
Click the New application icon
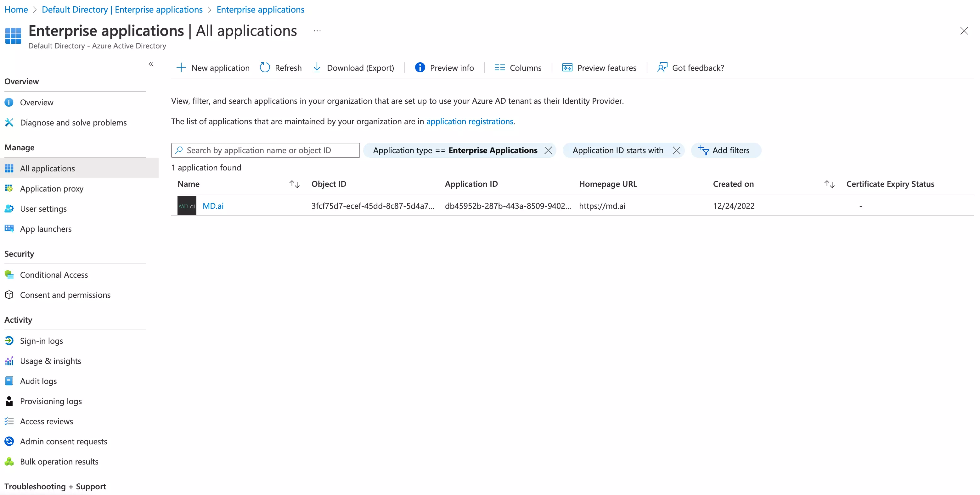tap(182, 67)
